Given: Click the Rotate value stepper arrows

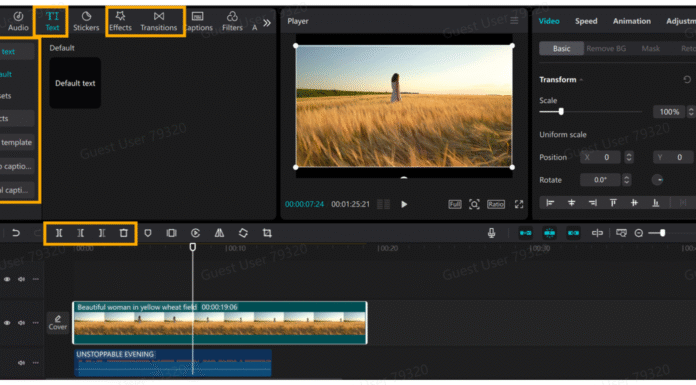Looking at the screenshot, I should tap(626, 180).
